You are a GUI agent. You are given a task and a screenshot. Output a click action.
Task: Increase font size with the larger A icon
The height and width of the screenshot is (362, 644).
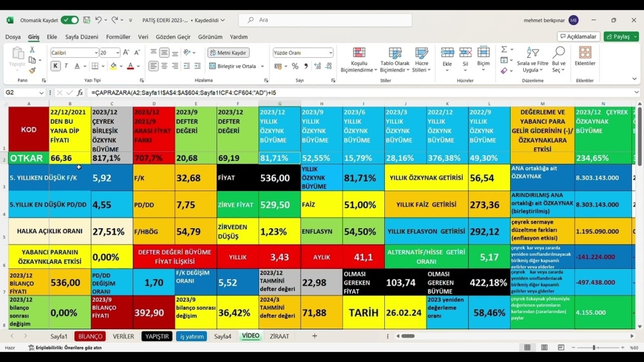coord(126,53)
